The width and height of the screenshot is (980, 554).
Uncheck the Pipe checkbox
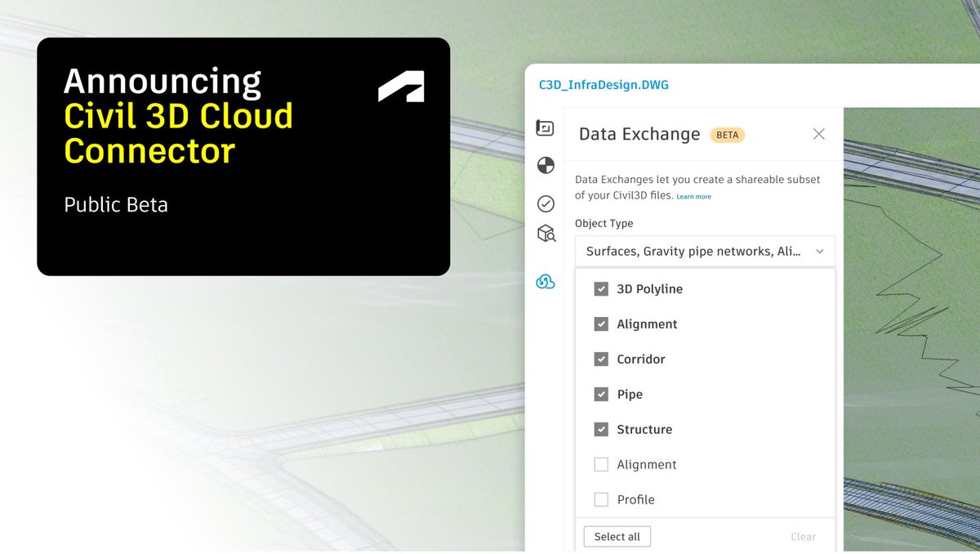pyautogui.click(x=601, y=394)
